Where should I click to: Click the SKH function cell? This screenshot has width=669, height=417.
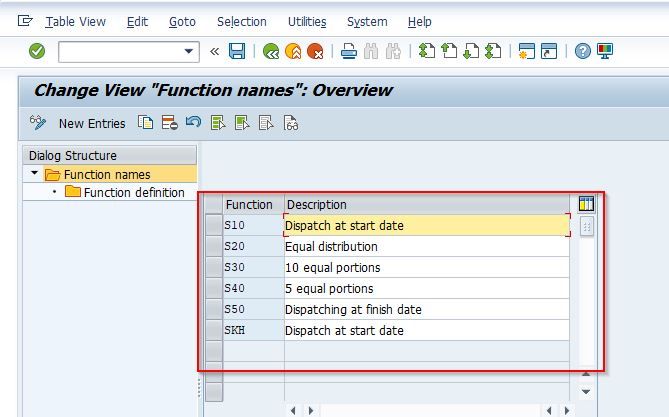click(x=253, y=330)
